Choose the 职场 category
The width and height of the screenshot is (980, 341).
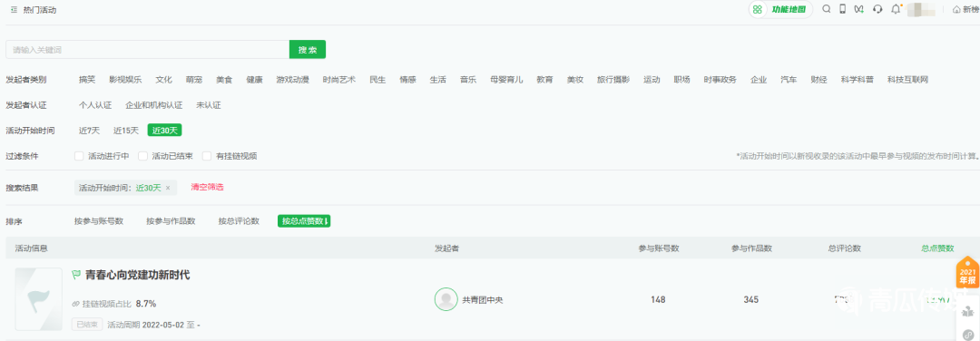(681, 80)
